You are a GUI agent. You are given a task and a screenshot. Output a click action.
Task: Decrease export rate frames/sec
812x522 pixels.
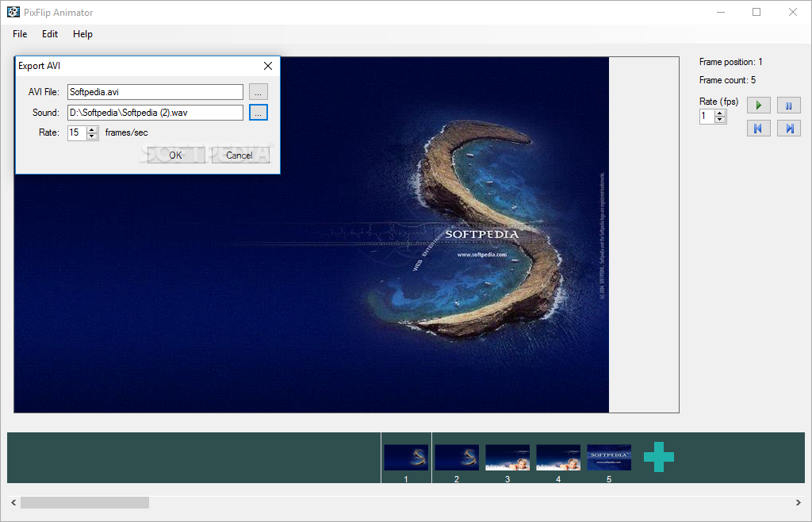click(x=92, y=136)
